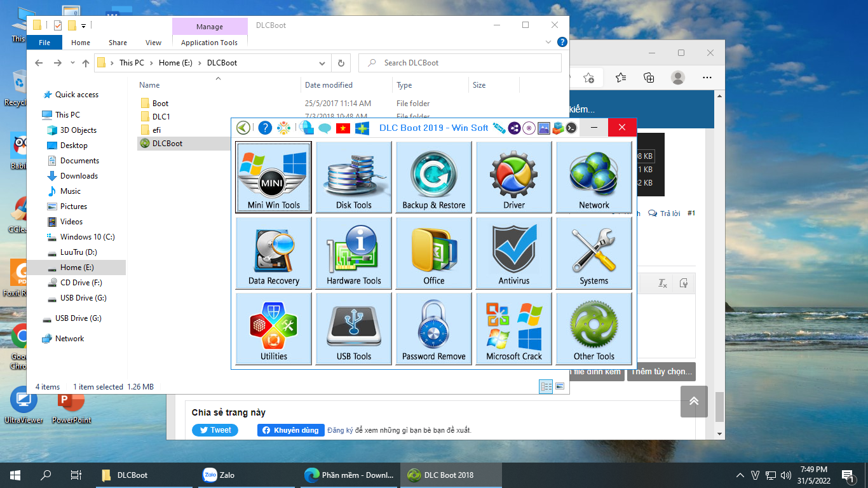This screenshot has width=868, height=488.
Task: Click the blue question mark help icon
Action: click(265, 128)
